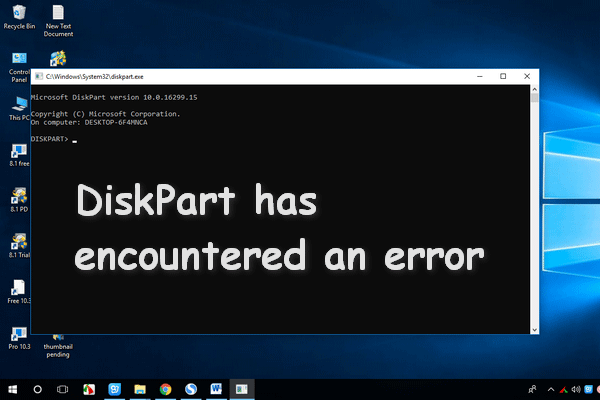Select the thumbnail pending desktop item
Viewport: 600px width, 400px height.
pos(58,347)
